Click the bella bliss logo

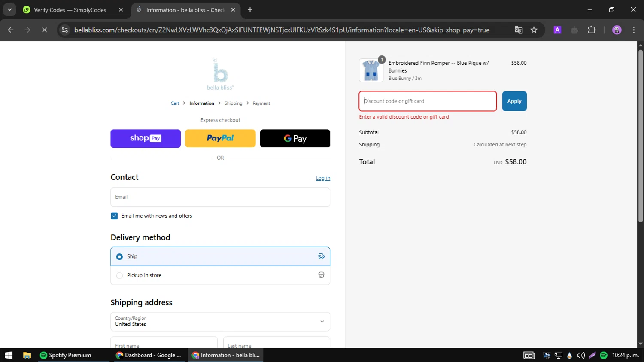(220, 74)
